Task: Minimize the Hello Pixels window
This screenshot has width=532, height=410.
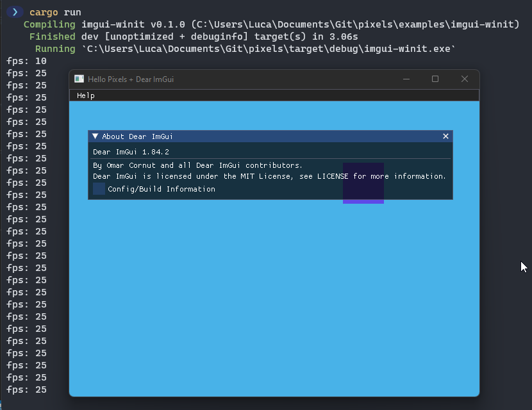Action: click(x=406, y=78)
